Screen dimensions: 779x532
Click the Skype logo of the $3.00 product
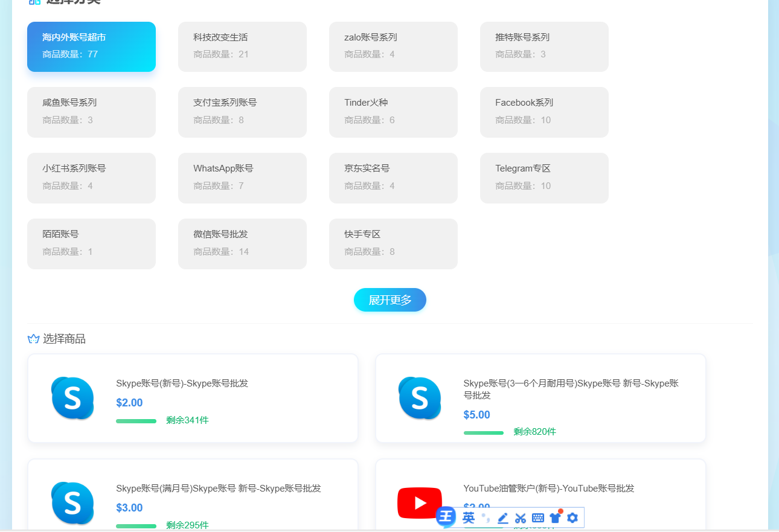pyautogui.click(x=72, y=503)
